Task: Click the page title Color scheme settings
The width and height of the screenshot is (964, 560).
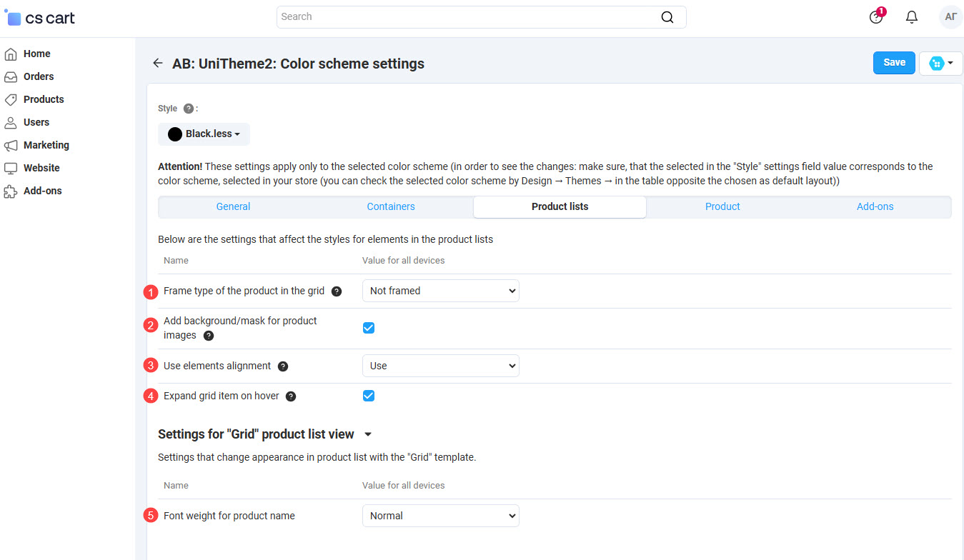Action: 298,64
